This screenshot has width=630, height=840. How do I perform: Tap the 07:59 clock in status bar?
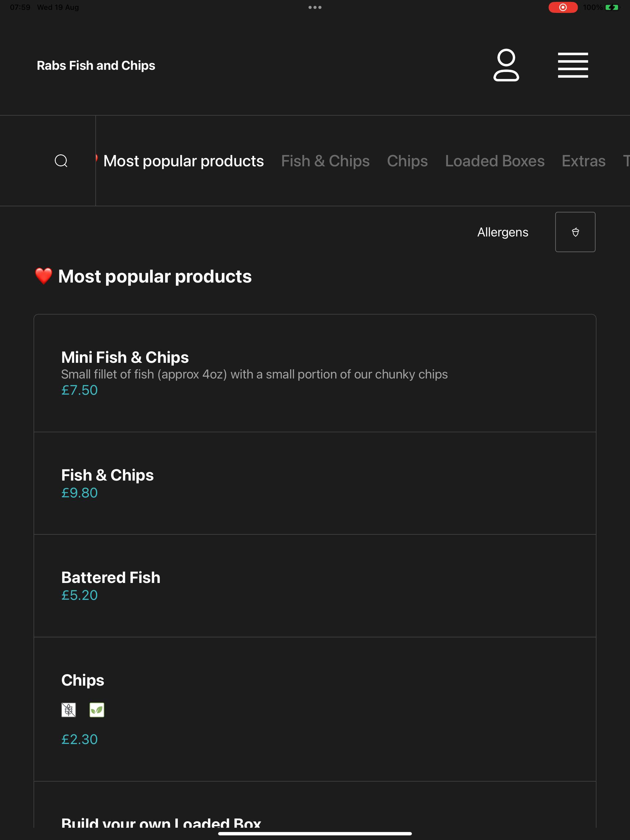[x=20, y=7]
